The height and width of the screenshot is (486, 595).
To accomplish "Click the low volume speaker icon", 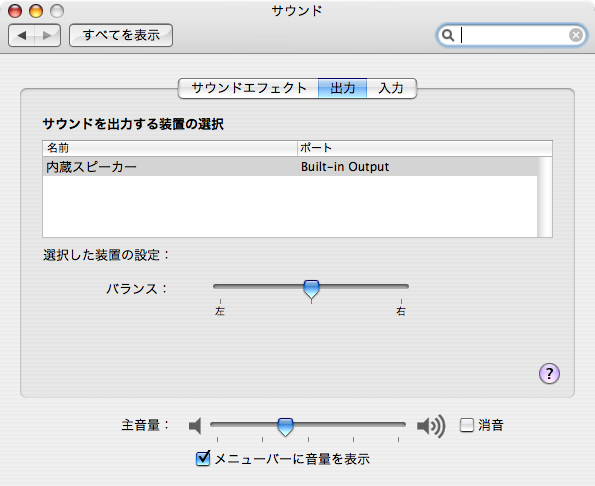I will pos(195,426).
